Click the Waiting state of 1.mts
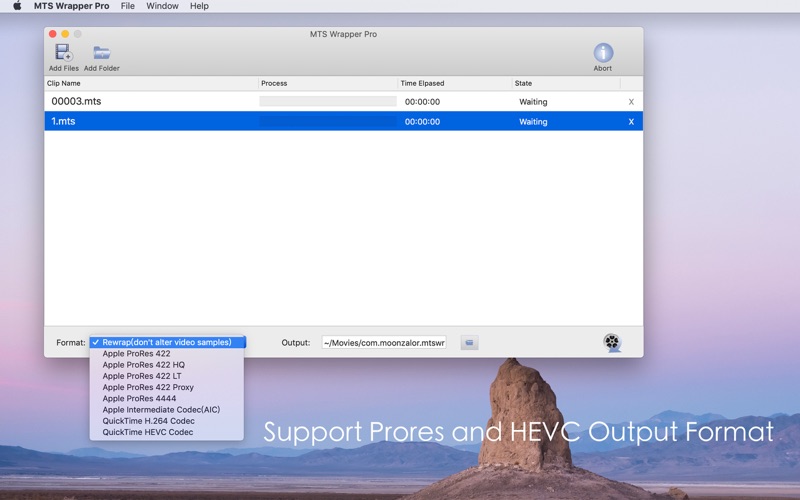 point(533,122)
